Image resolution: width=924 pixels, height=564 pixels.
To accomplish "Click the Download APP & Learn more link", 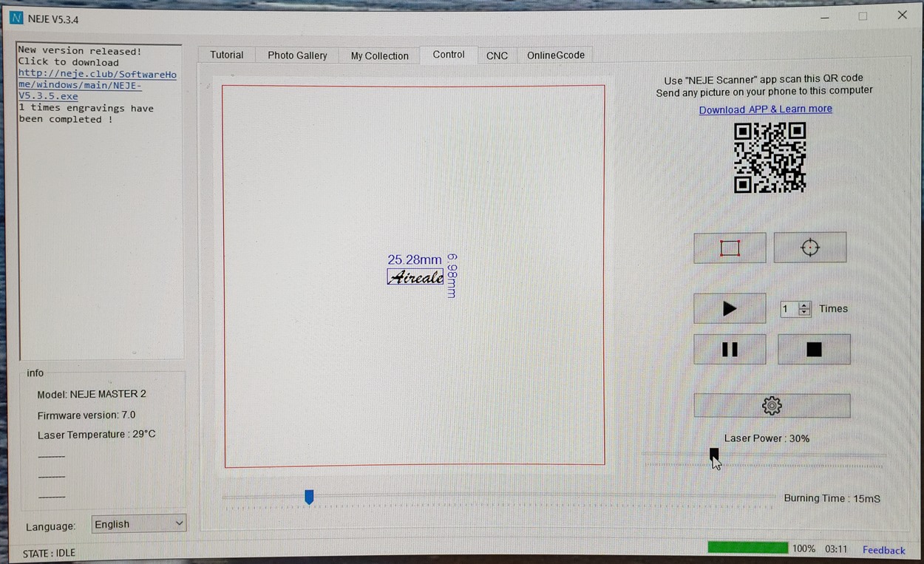I will click(x=765, y=109).
